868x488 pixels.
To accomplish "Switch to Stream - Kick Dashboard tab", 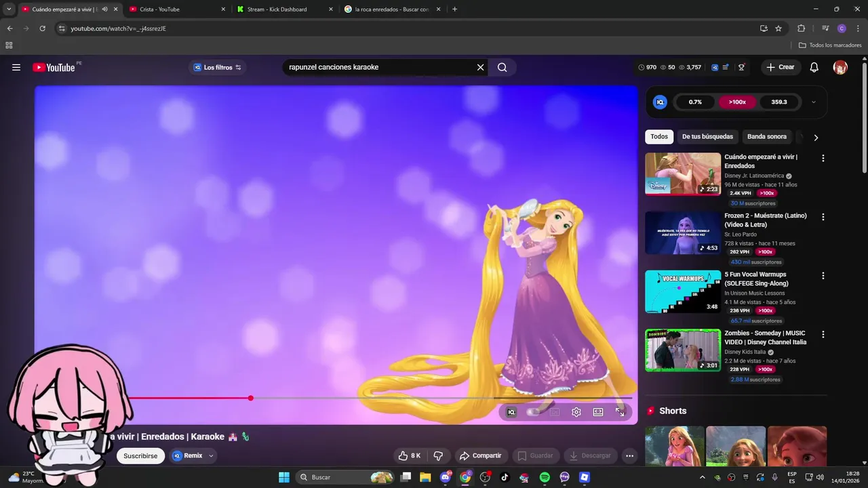I will (284, 9).
